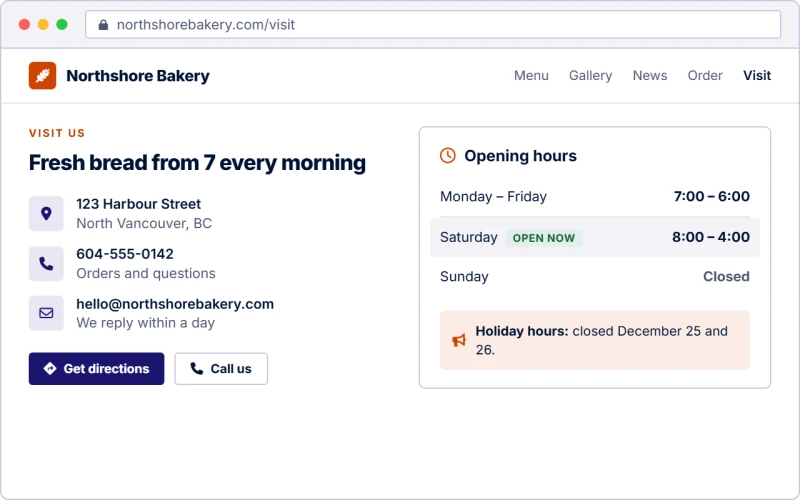Click the We reply within a day text
800x500 pixels.
pyautogui.click(x=145, y=323)
